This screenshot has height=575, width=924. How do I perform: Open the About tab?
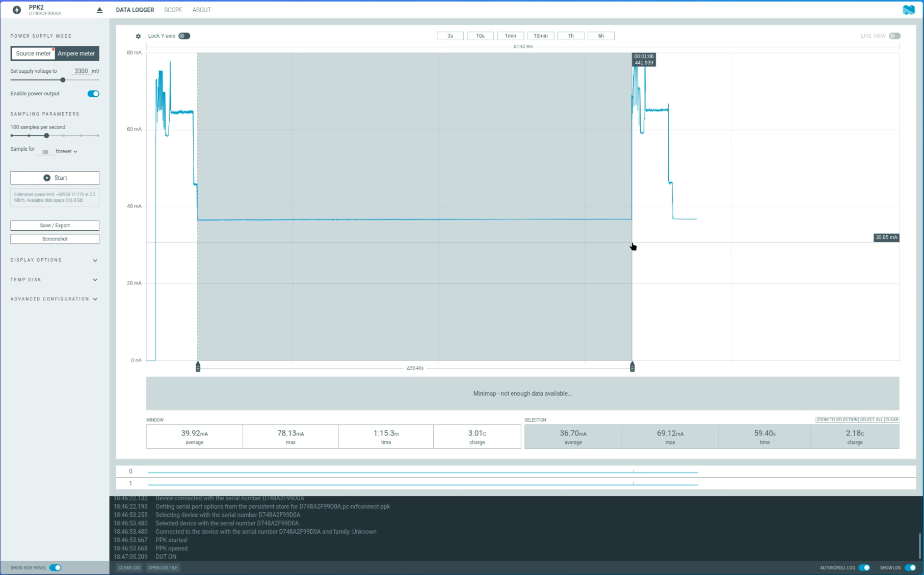(x=201, y=10)
